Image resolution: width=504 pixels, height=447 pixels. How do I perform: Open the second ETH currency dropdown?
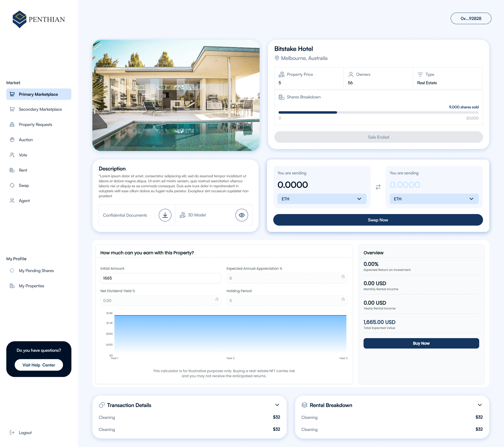[x=434, y=199]
